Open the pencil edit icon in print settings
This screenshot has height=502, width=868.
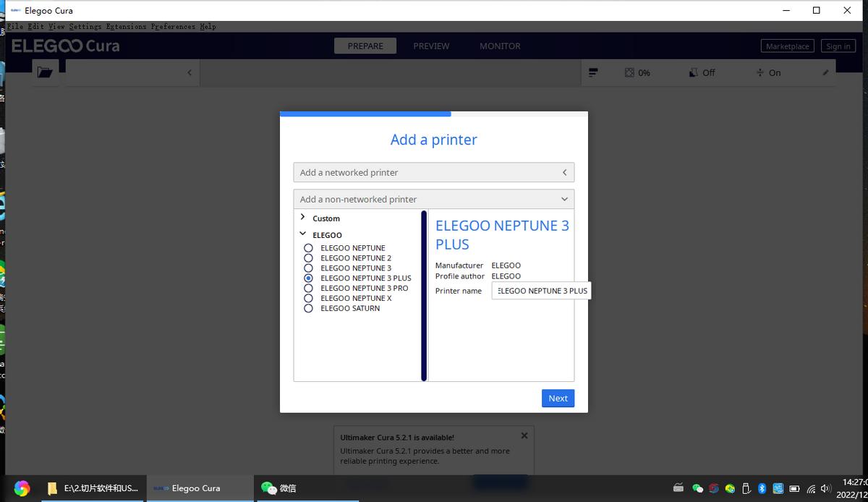coord(826,72)
